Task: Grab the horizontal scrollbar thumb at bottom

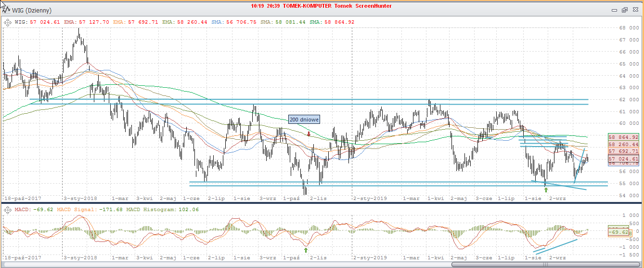Action: pos(543,264)
